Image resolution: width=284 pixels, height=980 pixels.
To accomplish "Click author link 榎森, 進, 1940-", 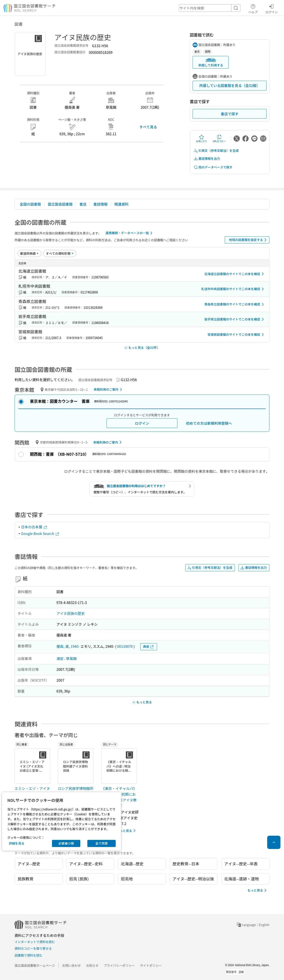I will pos(68,647).
